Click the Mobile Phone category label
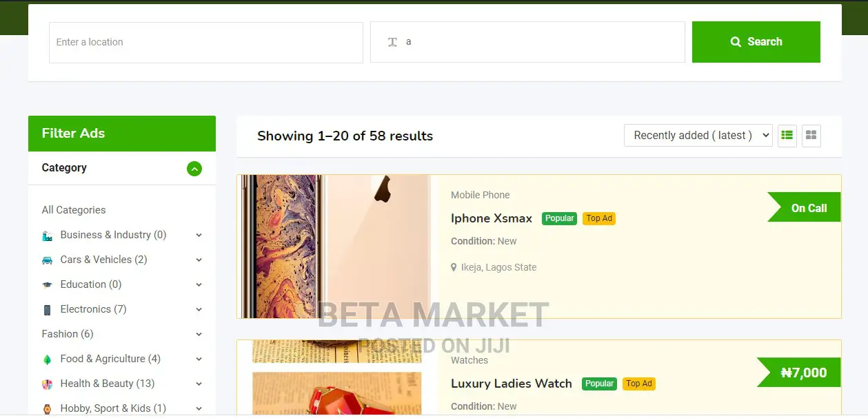This screenshot has height=418, width=868. click(x=481, y=195)
